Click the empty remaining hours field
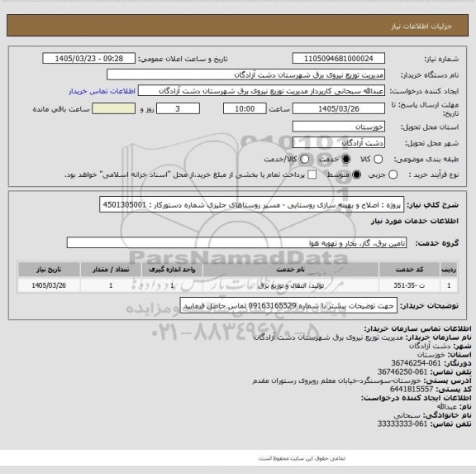This screenshot has width=476, height=474. click(113, 108)
